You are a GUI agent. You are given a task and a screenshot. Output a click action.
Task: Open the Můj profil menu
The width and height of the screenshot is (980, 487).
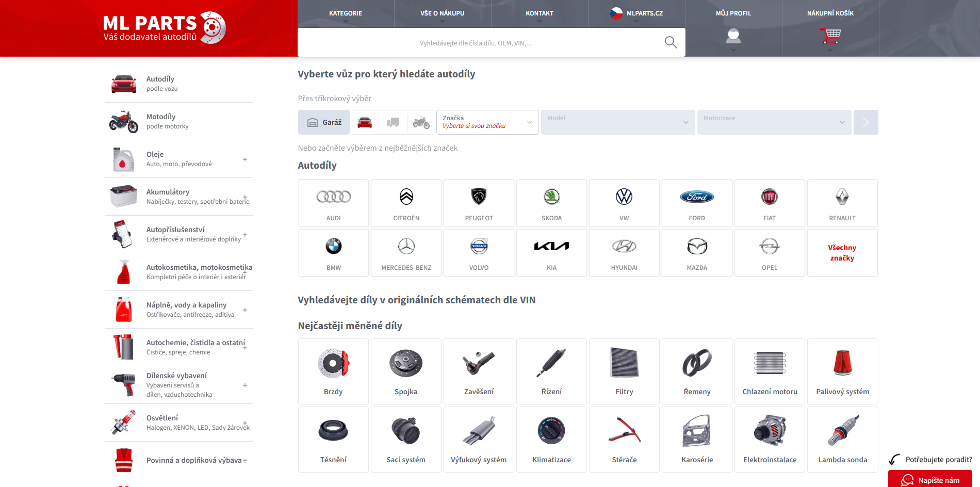click(x=733, y=14)
